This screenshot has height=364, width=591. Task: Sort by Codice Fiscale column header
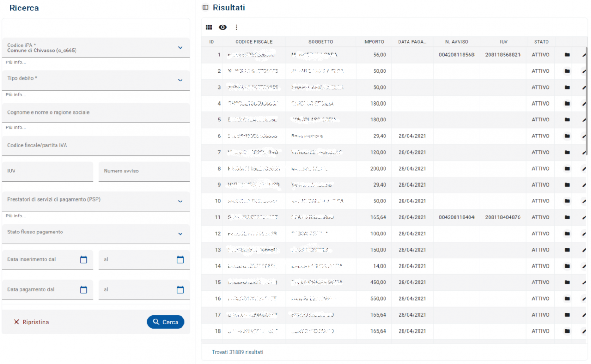pos(254,42)
